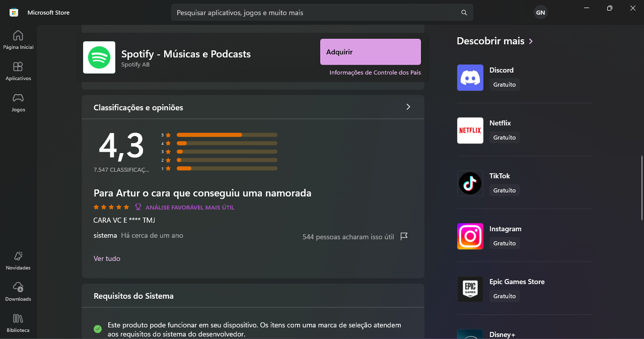Screen dimensions: 644x339
Task: Click the Spotify app logo icon
Action: 99,57
